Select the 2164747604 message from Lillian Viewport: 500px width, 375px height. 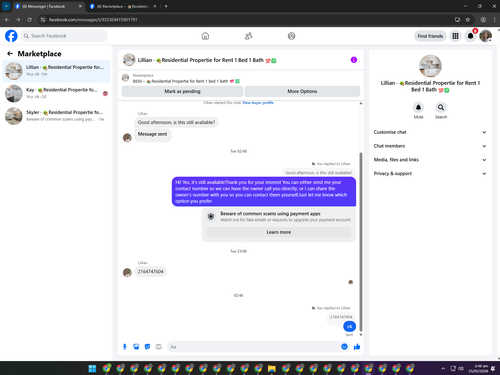(x=151, y=272)
